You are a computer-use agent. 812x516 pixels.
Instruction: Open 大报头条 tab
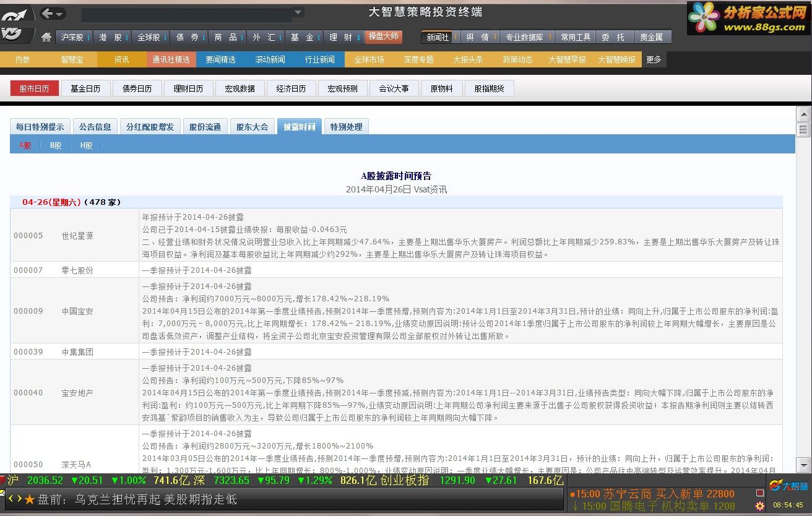pyautogui.click(x=469, y=59)
